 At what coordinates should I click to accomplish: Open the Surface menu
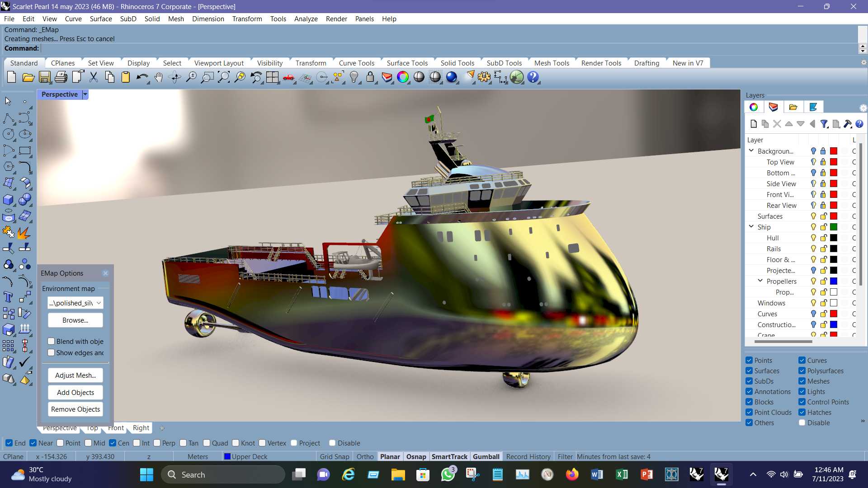101,19
